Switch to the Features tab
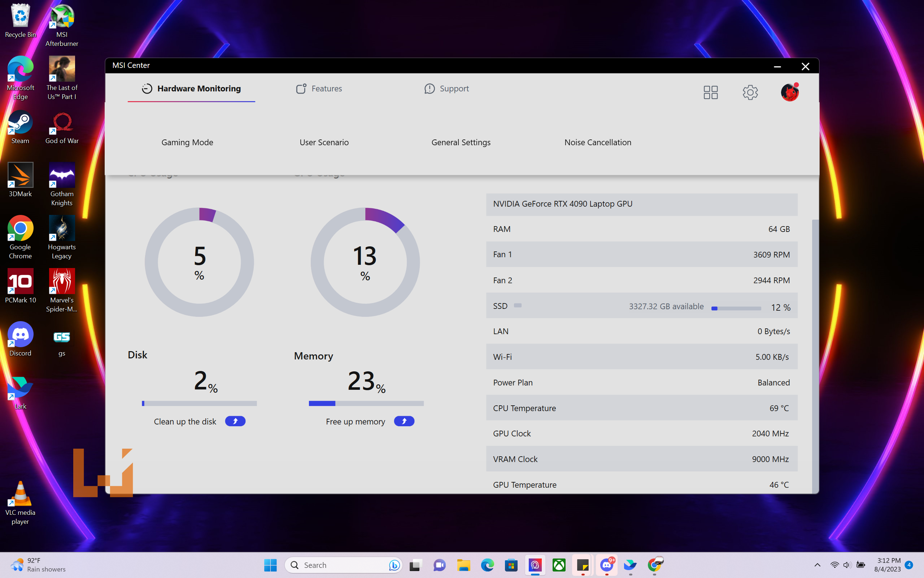 pos(319,89)
